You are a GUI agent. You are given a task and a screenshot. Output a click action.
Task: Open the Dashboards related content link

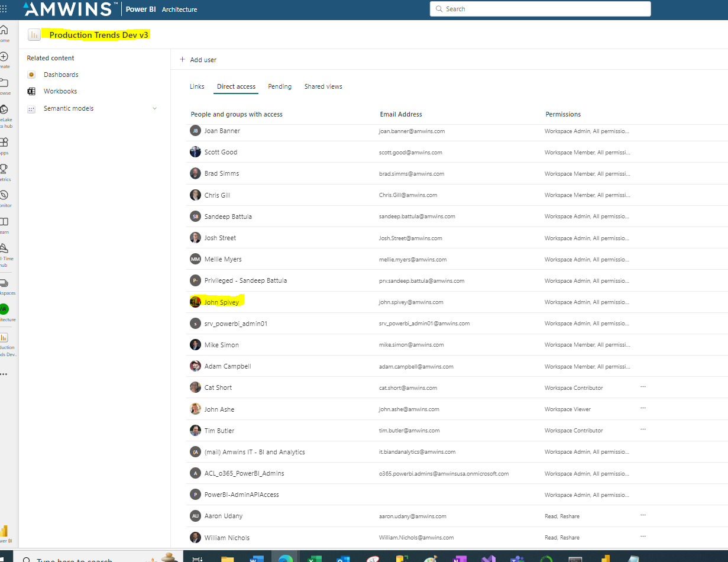61,75
